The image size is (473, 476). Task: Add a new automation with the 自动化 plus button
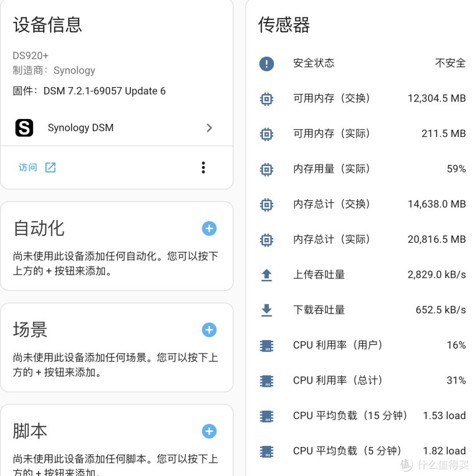pyautogui.click(x=209, y=228)
